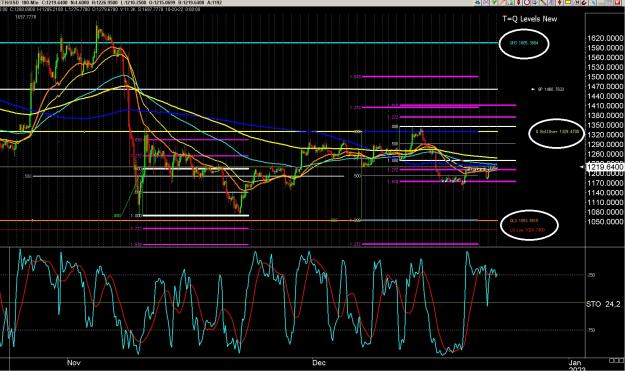
Task: Click the small scroll buttons at the bottom-right corner
Action: 616,360
